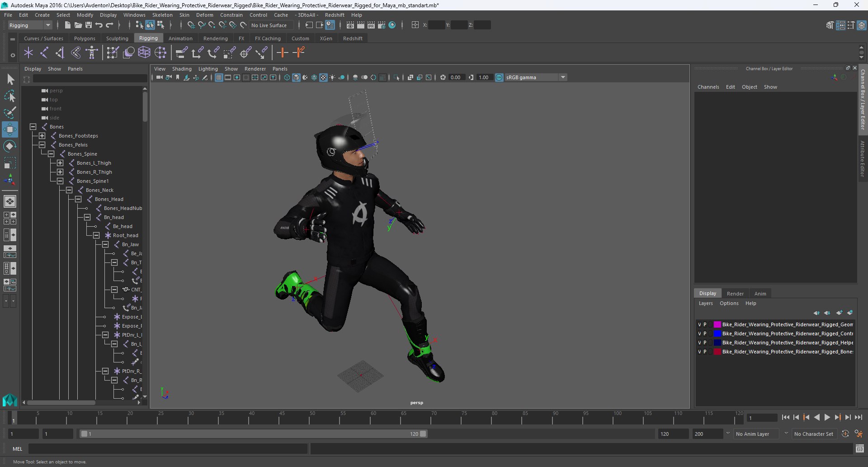Click the Create new layer icon
The image size is (868, 467).
tap(839, 313)
